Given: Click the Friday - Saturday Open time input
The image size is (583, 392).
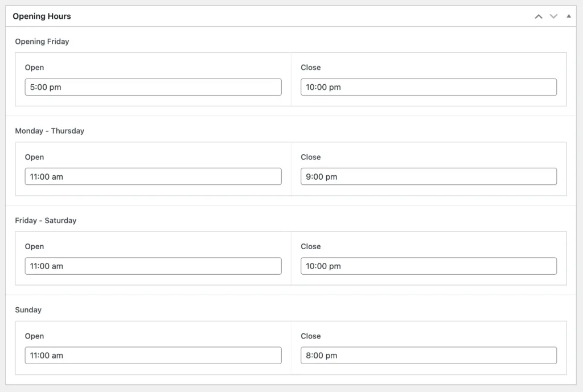Looking at the screenshot, I should (x=153, y=266).
